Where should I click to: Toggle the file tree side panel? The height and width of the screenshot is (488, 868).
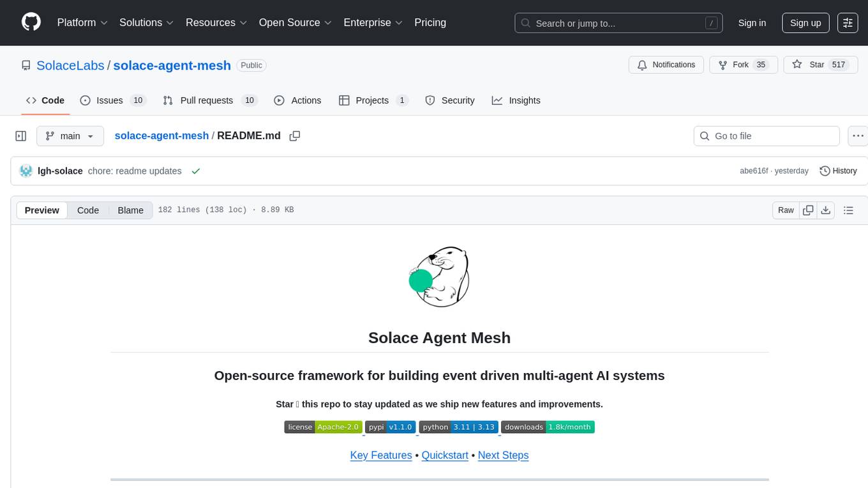21,136
